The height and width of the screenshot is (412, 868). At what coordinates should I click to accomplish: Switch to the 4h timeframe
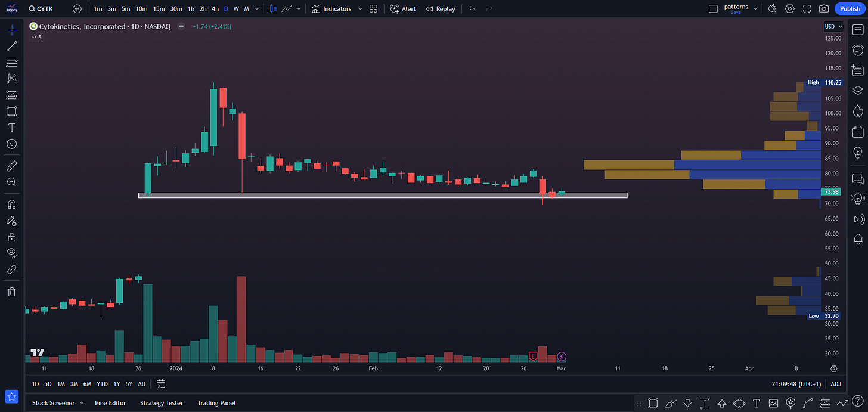point(215,9)
